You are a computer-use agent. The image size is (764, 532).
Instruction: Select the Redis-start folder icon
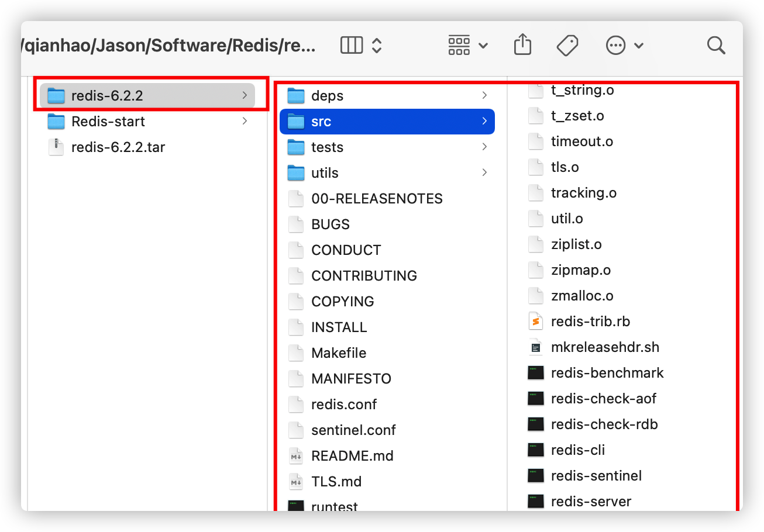[x=56, y=121]
